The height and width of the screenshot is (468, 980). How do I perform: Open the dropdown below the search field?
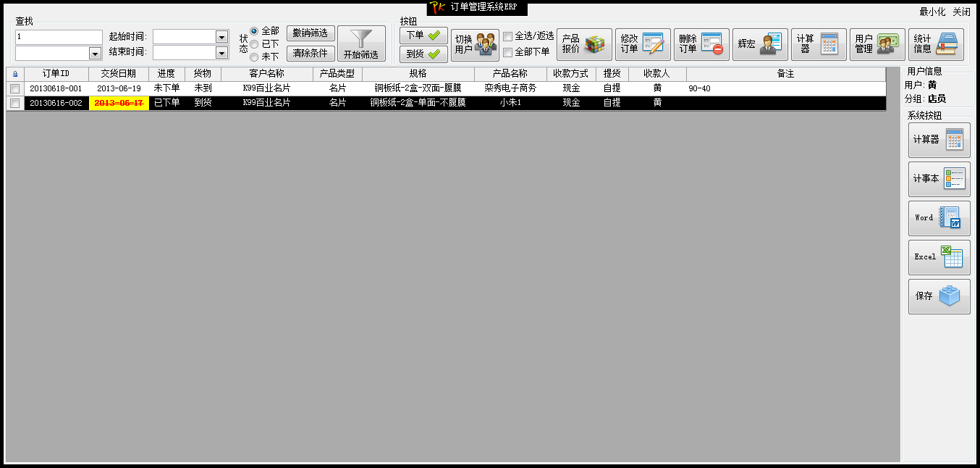pyautogui.click(x=95, y=53)
